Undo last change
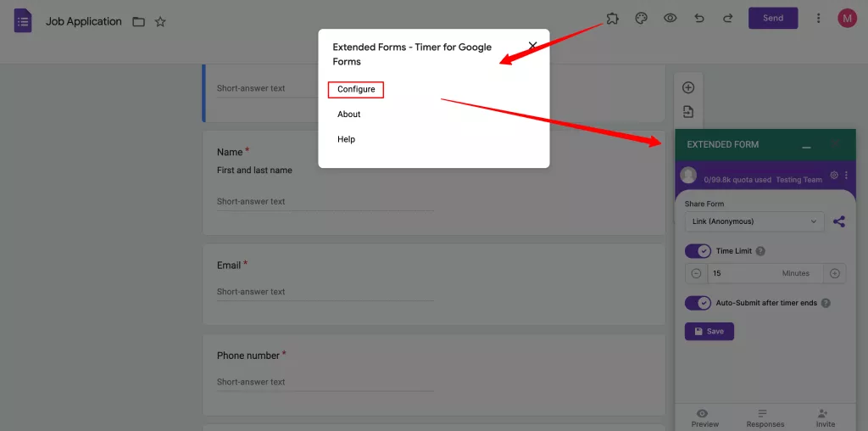 699,19
